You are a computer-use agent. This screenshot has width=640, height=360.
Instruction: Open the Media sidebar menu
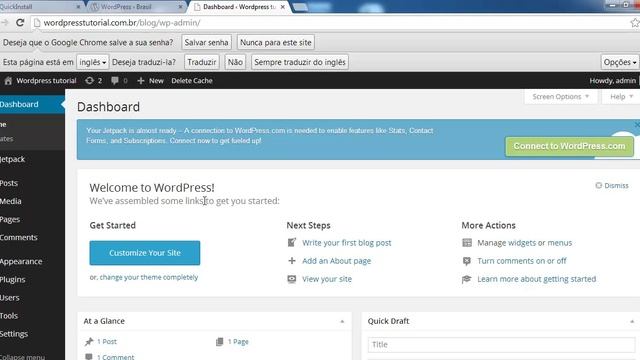click(x=32, y=201)
